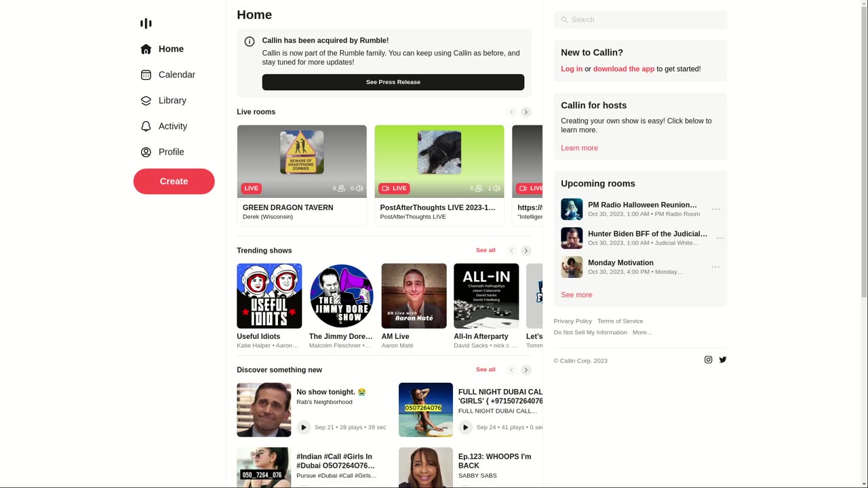Click See all for Trending shows
This screenshot has height=488, width=868.
click(x=486, y=250)
